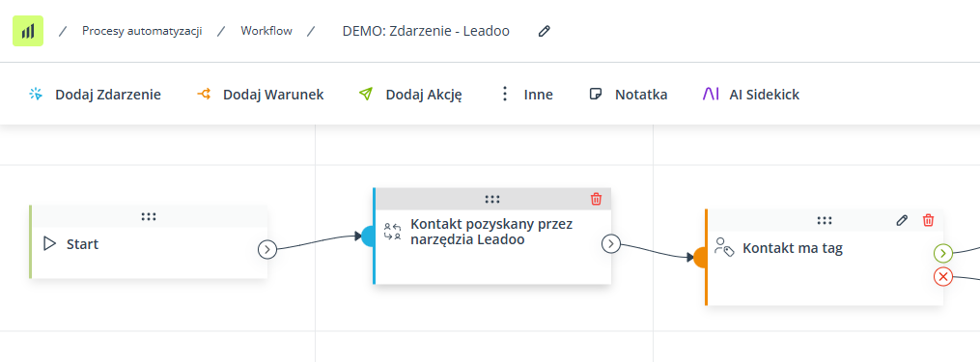Click the three-dot icon beside Inne
The image size is (980, 362).
505,95
